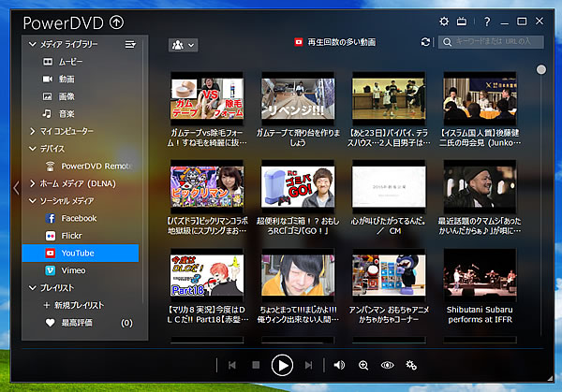Open the subscriptions people dropdown
The height and width of the screenshot is (392, 562).
pyautogui.click(x=182, y=44)
